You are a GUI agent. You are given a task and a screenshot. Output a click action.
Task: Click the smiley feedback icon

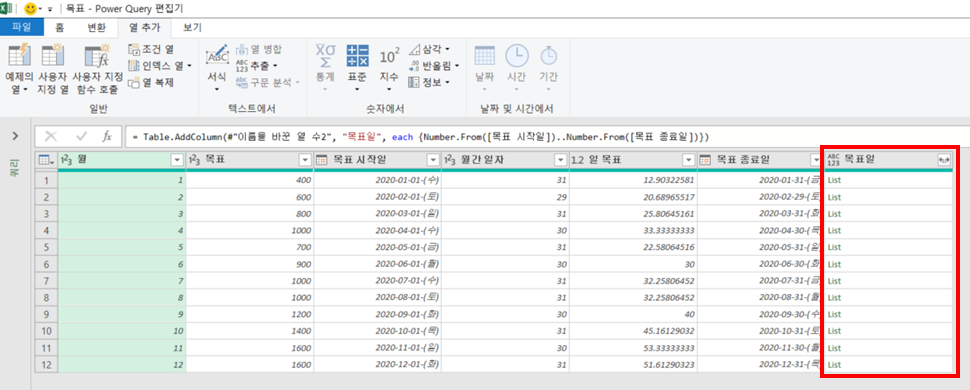pyautogui.click(x=30, y=9)
